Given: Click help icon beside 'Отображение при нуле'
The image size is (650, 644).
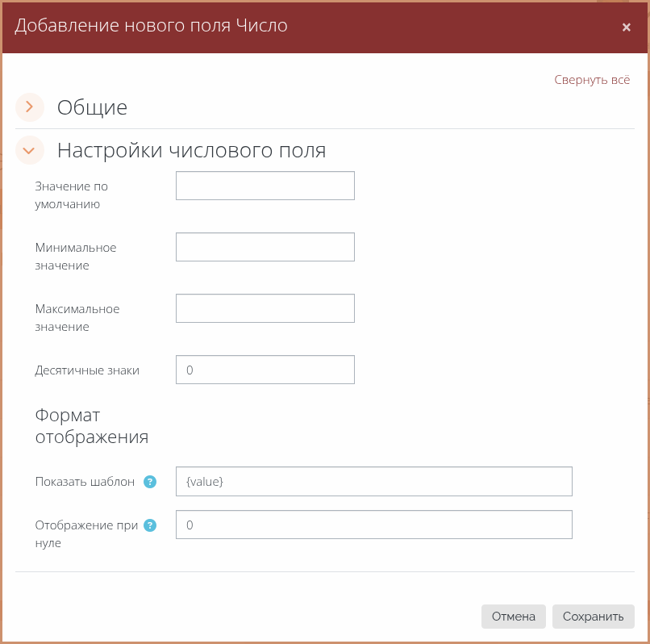Looking at the screenshot, I should 149,525.
